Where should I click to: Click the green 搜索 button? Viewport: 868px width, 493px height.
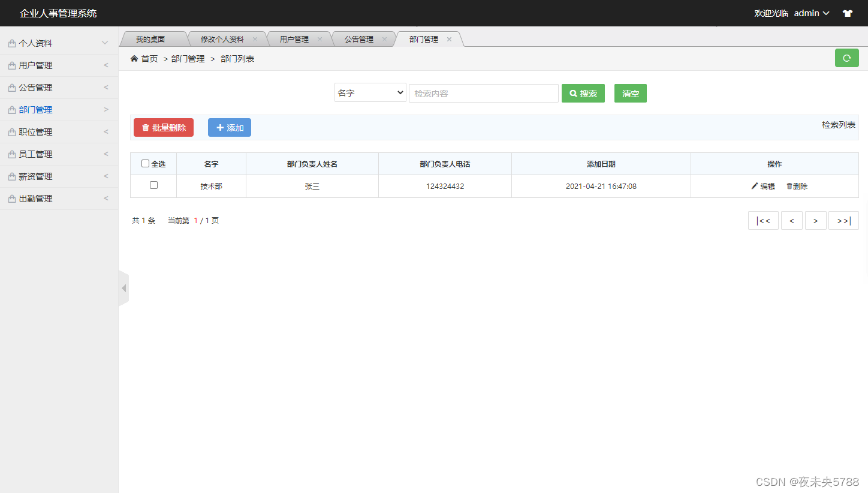583,94
